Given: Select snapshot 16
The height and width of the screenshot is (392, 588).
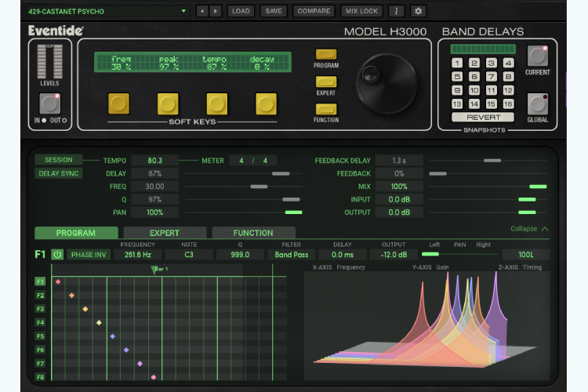Looking at the screenshot, I should coord(508,104).
